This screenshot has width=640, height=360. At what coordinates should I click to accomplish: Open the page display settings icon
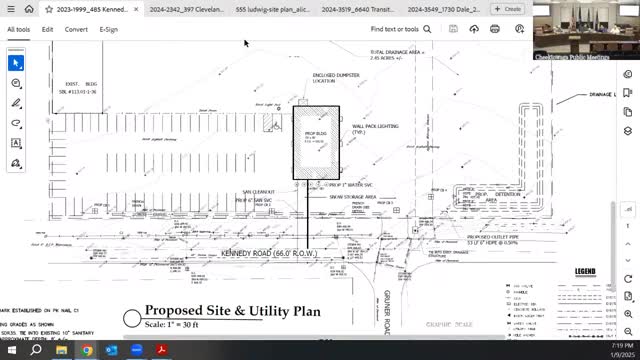(628, 296)
